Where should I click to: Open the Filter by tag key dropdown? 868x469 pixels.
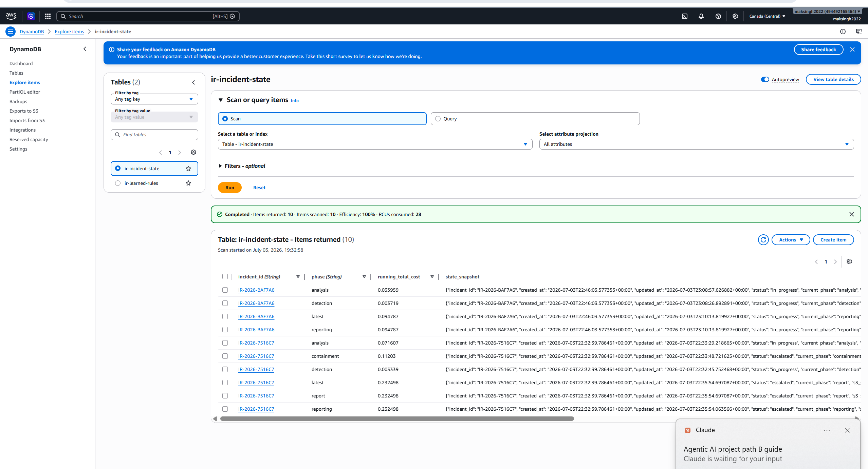pos(154,99)
